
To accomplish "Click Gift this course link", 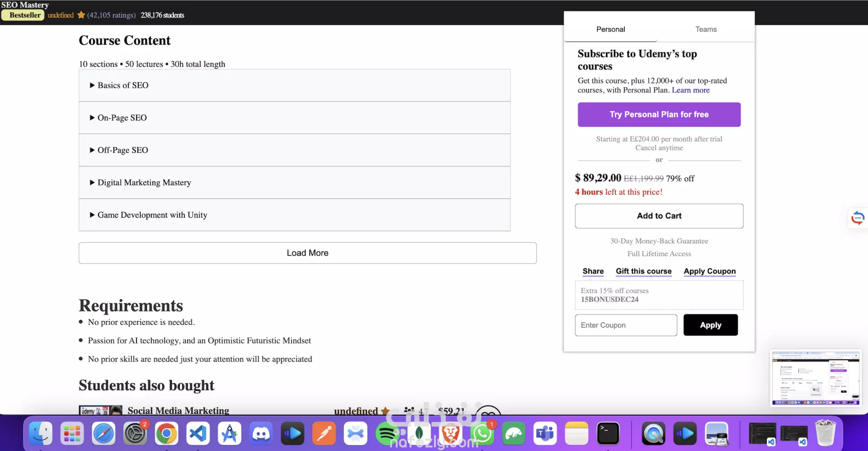I will pos(643,271).
